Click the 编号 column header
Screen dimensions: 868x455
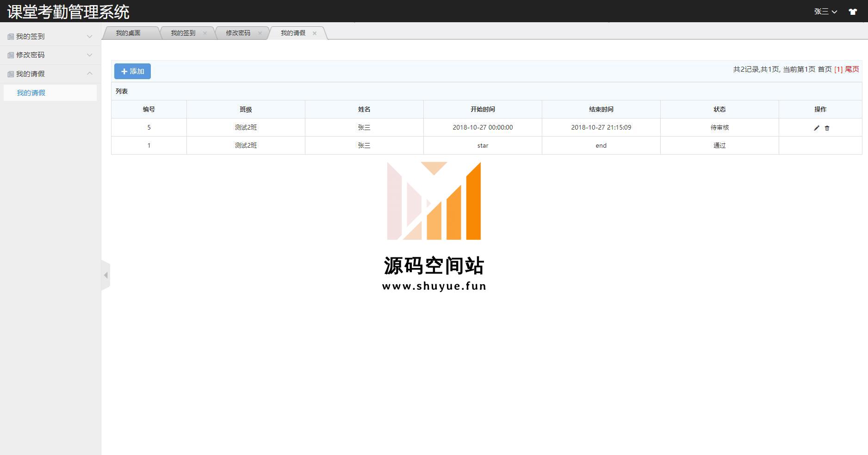click(x=149, y=109)
